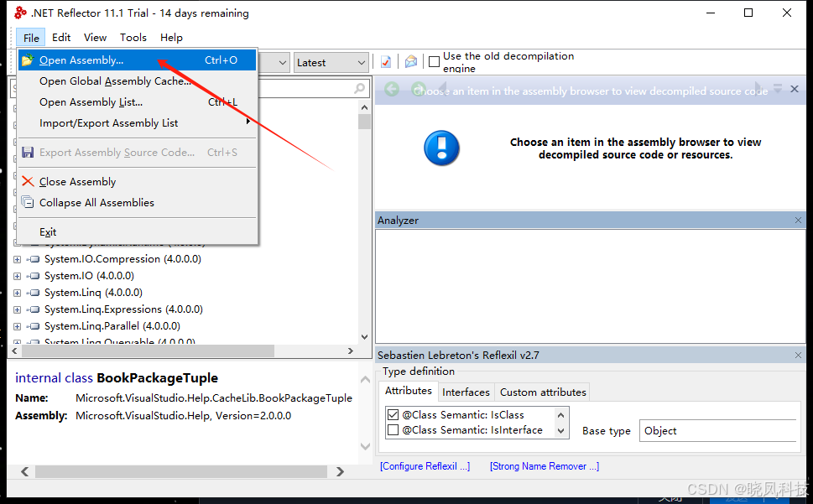
Task: Click the red checkmark toolbar icon
Action: click(386, 62)
